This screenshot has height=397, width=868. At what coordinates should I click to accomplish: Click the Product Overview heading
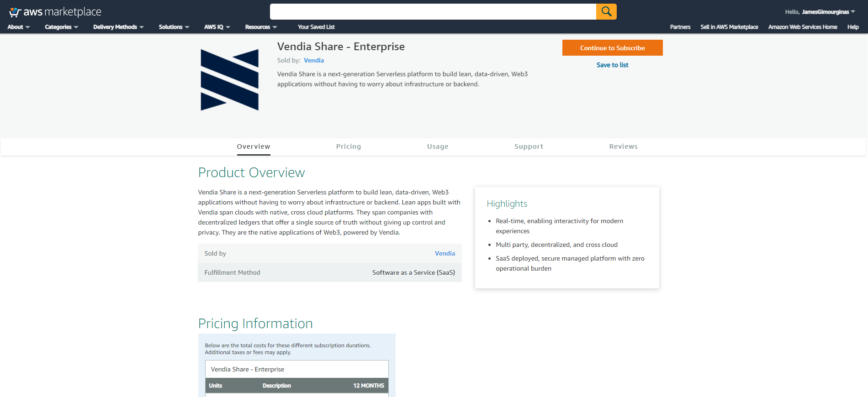click(x=251, y=172)
